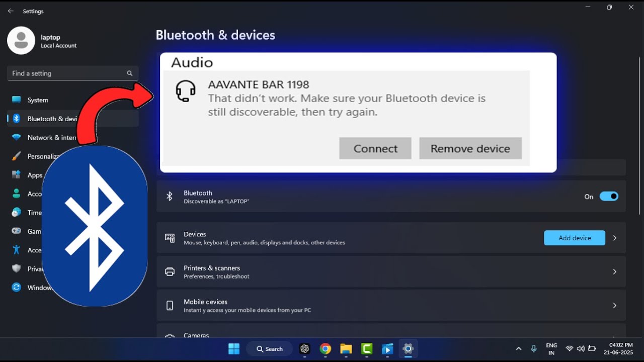Click the Printers & scanners printer icon
The width and height of the screenshot is (644, 362).
pyautogui.click(x=170, y=271)
